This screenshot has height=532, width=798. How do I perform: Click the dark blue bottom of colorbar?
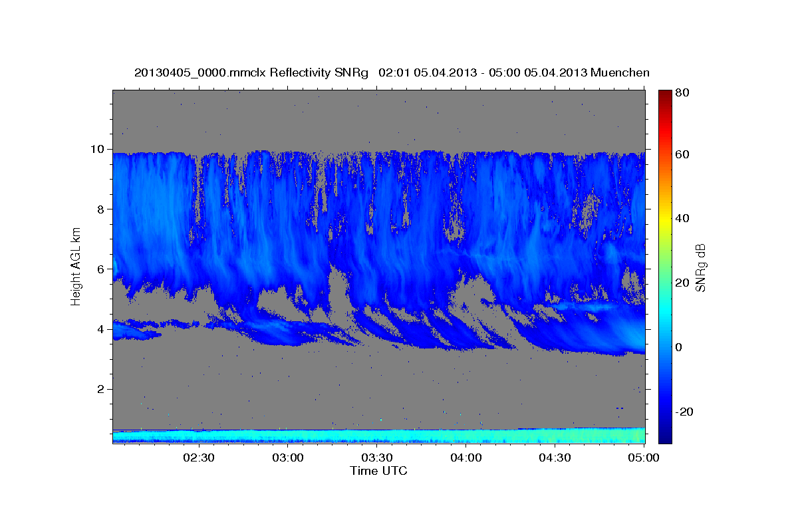[664, 436]
